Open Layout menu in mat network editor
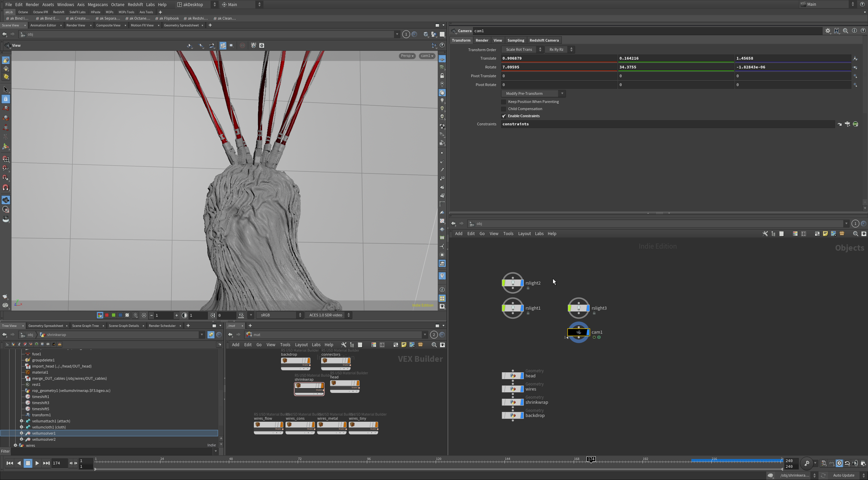Viewport: 868px width, 480px height. [301, 345]
